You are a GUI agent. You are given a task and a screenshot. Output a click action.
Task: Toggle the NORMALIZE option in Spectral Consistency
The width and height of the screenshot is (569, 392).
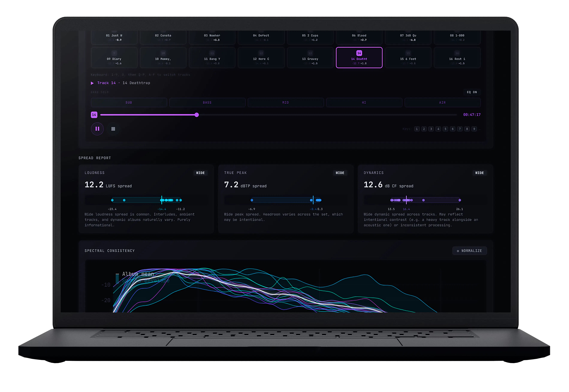pos(469,251)
